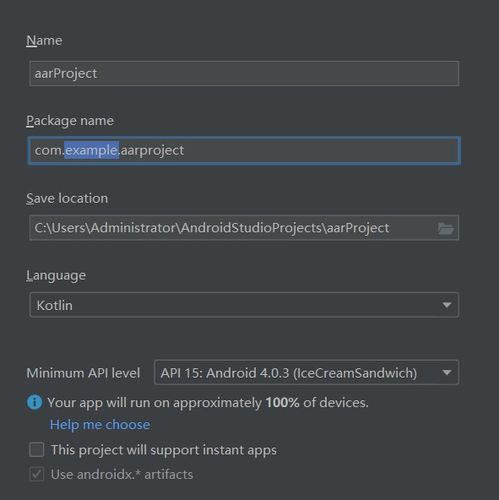499x500 pixels.
Task: Click into the Name field aarProject
Action: [244, 74]
